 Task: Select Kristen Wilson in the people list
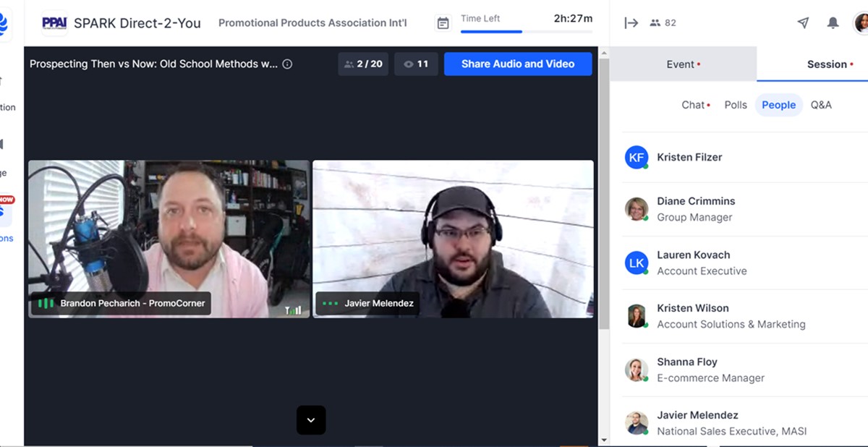tap(692, 308)
